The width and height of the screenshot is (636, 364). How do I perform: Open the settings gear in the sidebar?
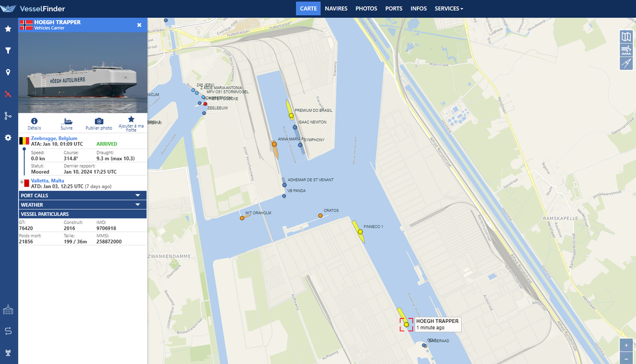coord(8,138)
